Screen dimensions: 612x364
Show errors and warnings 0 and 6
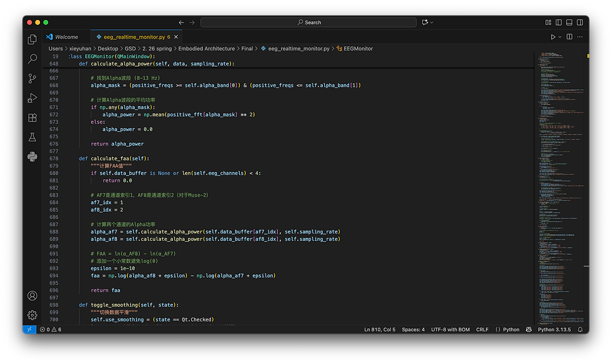51,329
